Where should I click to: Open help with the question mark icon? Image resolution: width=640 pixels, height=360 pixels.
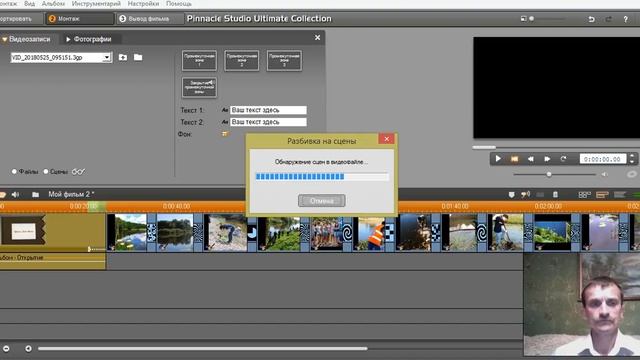[625, 19]
